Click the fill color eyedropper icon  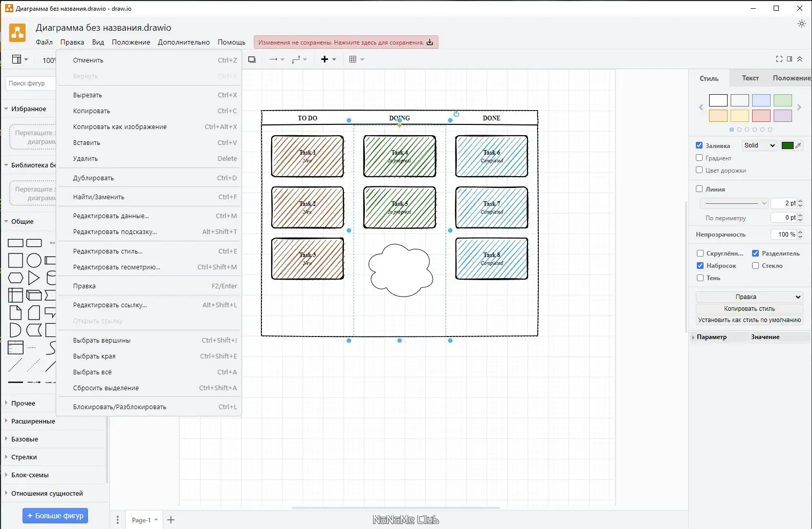798,145
